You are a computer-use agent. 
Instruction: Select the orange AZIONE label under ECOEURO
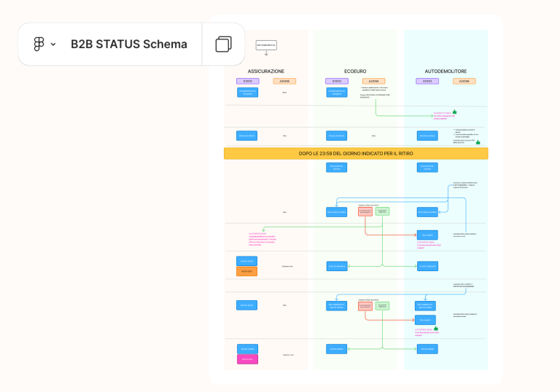tap(373, 81)
